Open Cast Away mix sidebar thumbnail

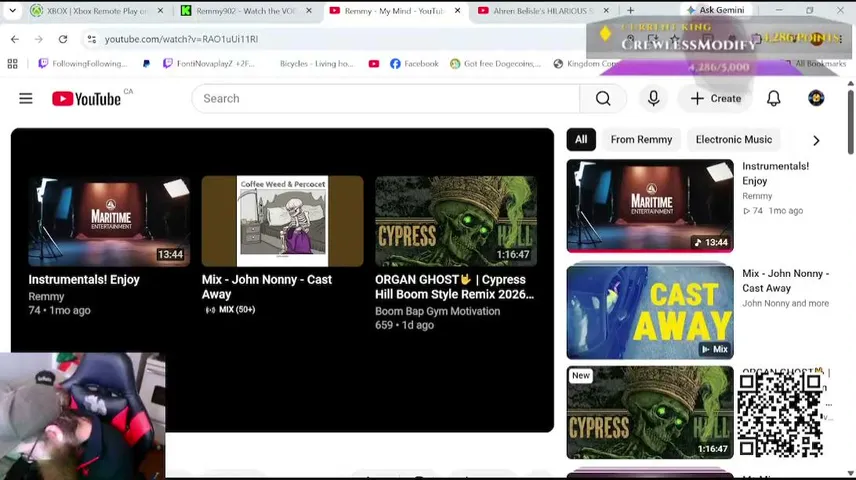(650, 312)
